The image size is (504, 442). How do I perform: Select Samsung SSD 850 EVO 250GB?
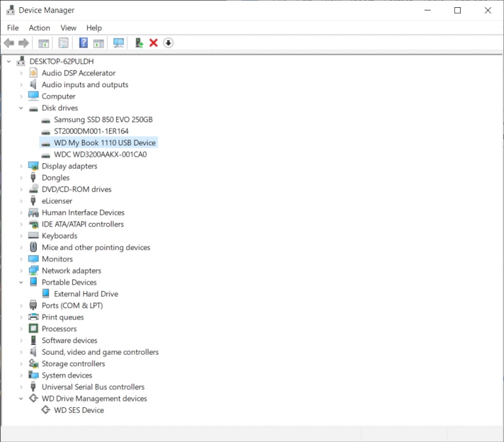(103, 120)
